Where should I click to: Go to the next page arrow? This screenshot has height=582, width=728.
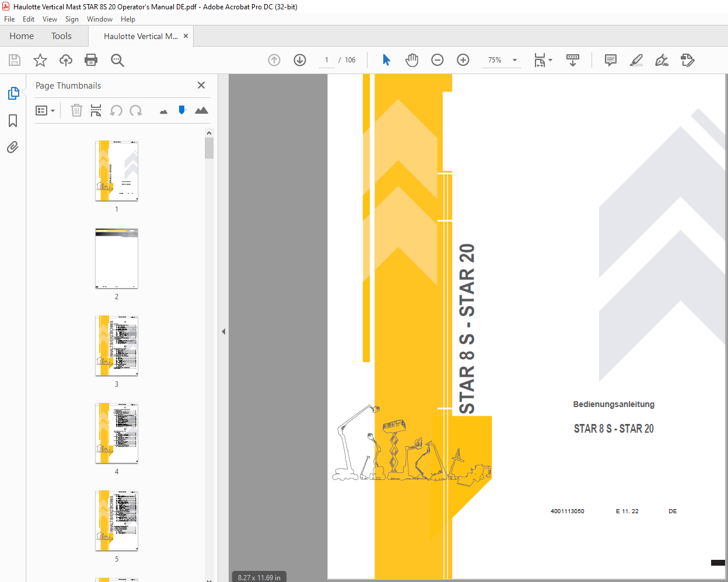300,60
